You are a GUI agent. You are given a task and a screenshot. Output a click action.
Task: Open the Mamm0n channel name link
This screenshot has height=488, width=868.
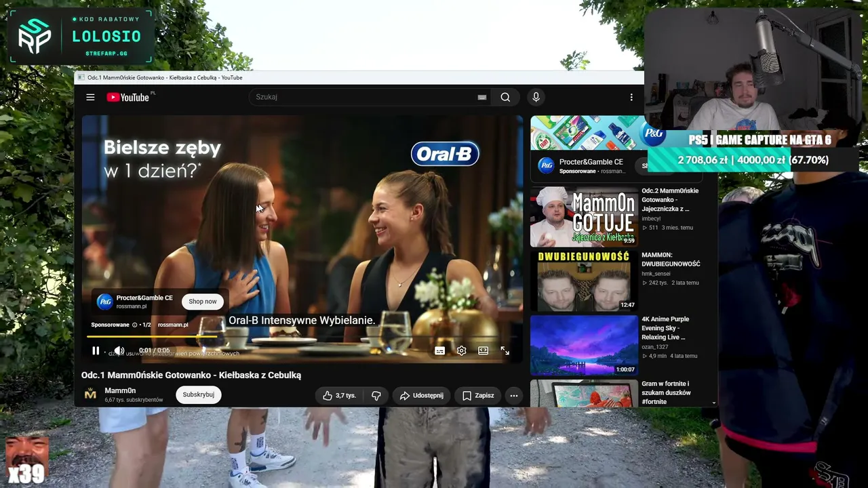coord(120,390)
